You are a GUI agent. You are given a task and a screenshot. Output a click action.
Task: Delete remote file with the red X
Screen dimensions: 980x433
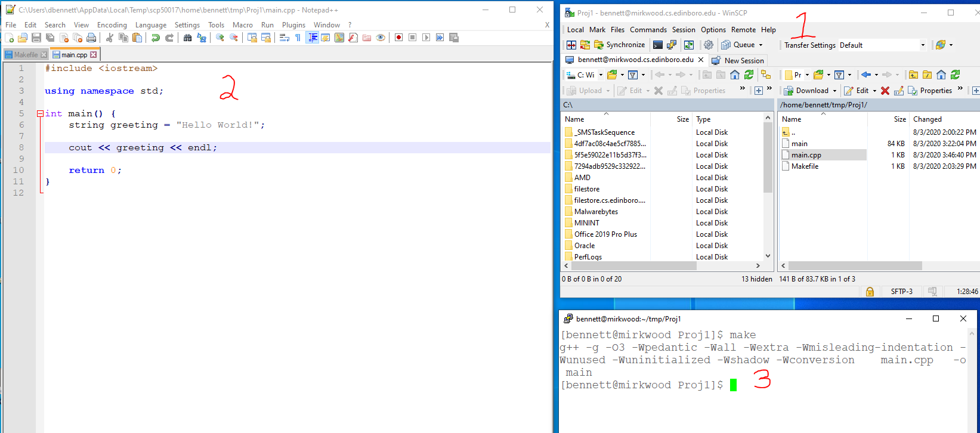(x=885, y=91)
